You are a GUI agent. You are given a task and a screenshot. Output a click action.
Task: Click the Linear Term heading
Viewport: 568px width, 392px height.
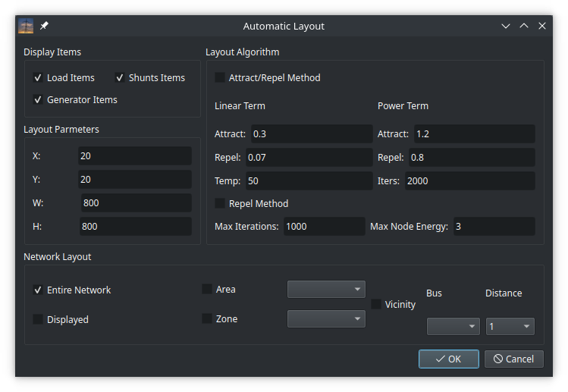tap(240, 106)
